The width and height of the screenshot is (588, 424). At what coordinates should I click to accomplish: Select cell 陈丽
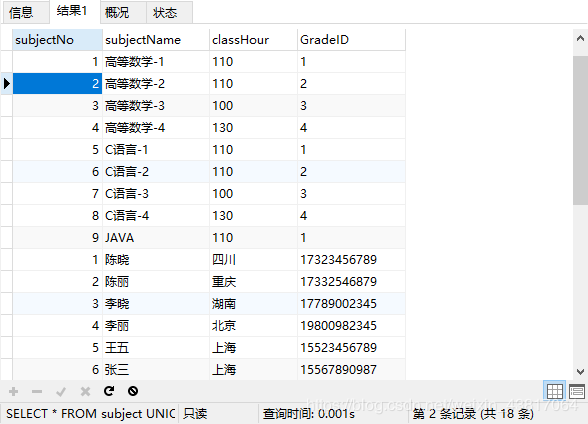pos(156,282)
